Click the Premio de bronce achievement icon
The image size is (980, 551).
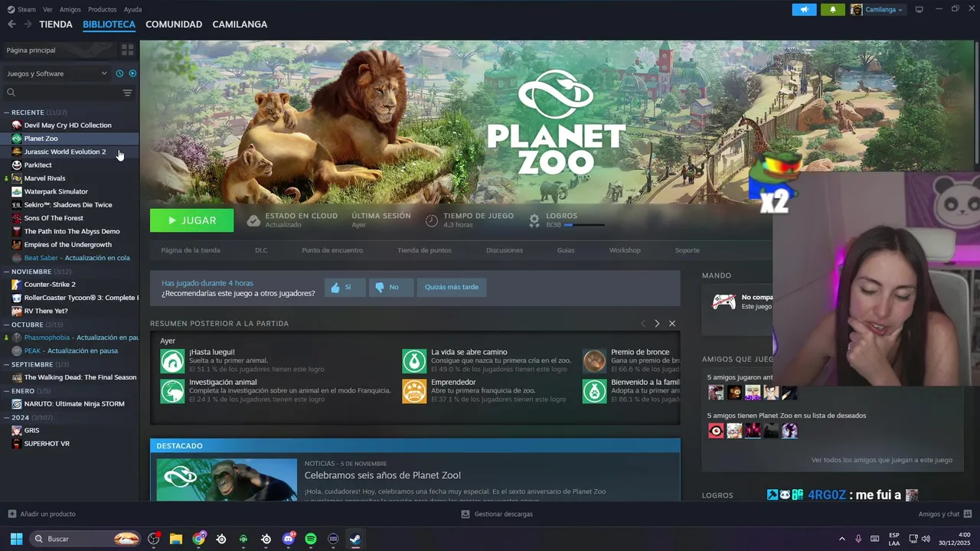[x=594, y=360]
